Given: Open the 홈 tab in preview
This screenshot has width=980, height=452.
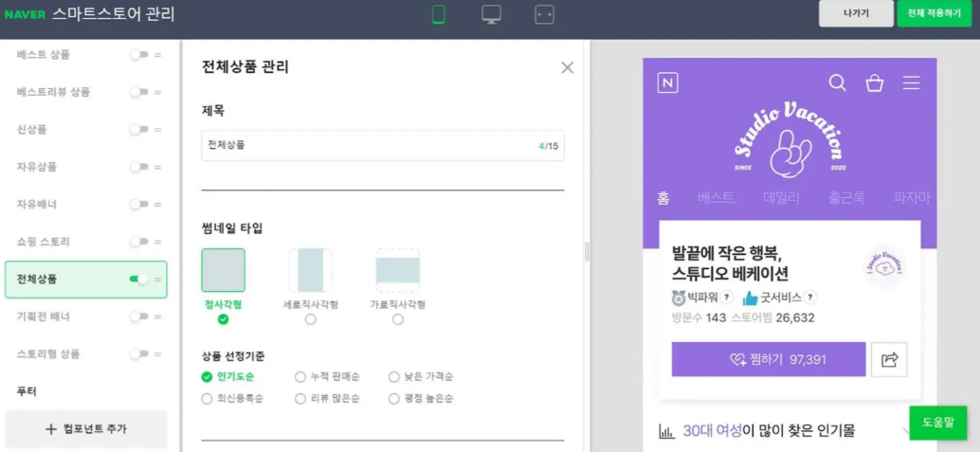Looking at the screenshot, I should click(x=663, y=198).
